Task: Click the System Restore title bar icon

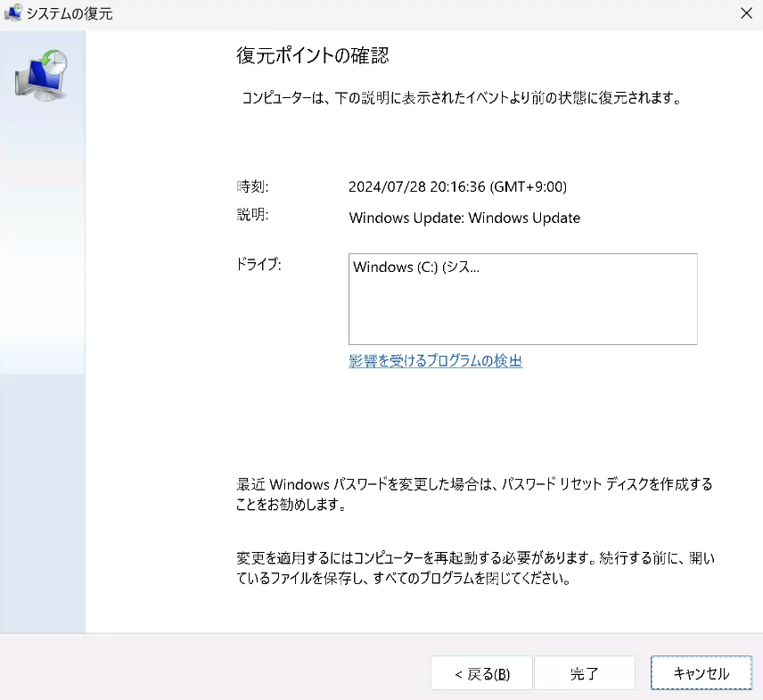Action: click(12, 12)
